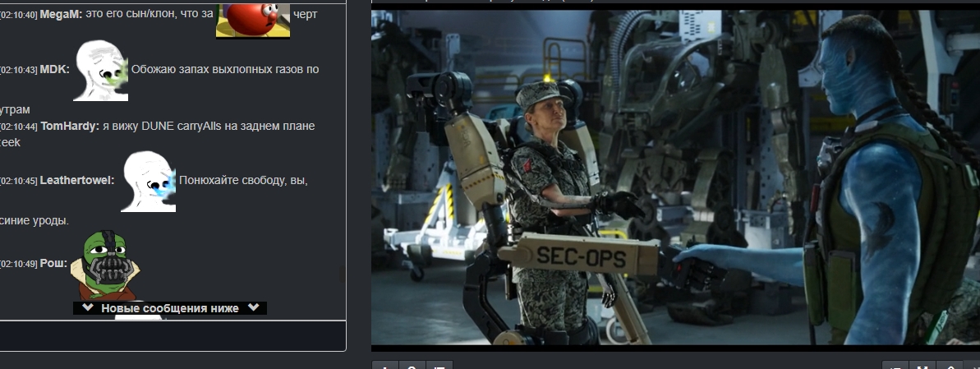Click the red tomato emote in MegaM's message

252,21
